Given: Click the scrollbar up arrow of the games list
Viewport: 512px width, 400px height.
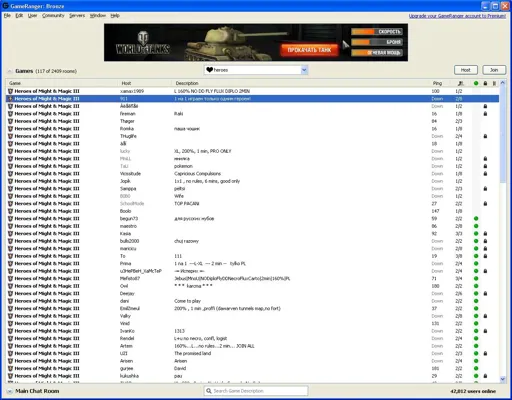Looking at the screenshot, I should pos(503,83).
